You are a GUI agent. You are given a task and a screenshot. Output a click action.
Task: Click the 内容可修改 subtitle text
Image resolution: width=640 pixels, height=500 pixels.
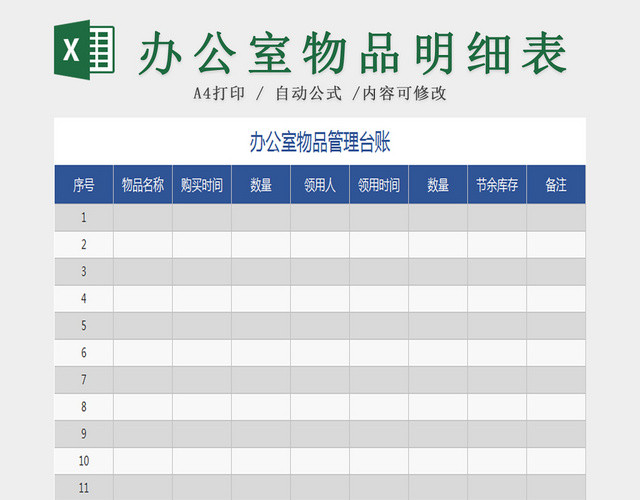404,93
